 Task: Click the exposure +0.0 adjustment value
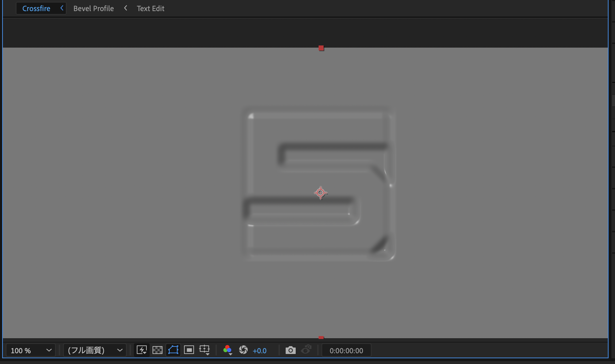click(x=260, y=351)
